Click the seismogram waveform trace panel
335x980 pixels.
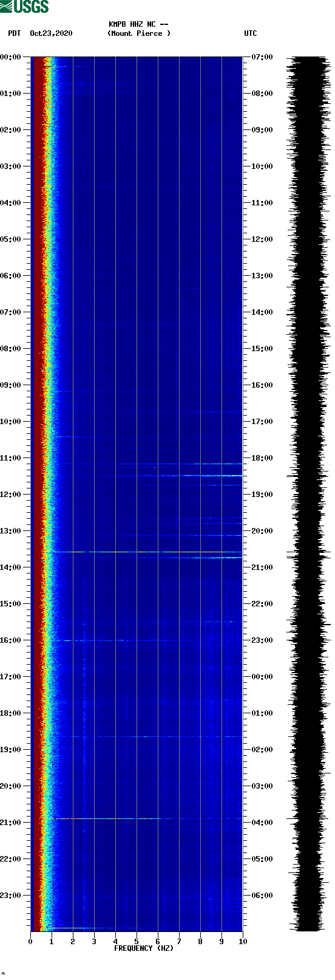click(310, 494)
